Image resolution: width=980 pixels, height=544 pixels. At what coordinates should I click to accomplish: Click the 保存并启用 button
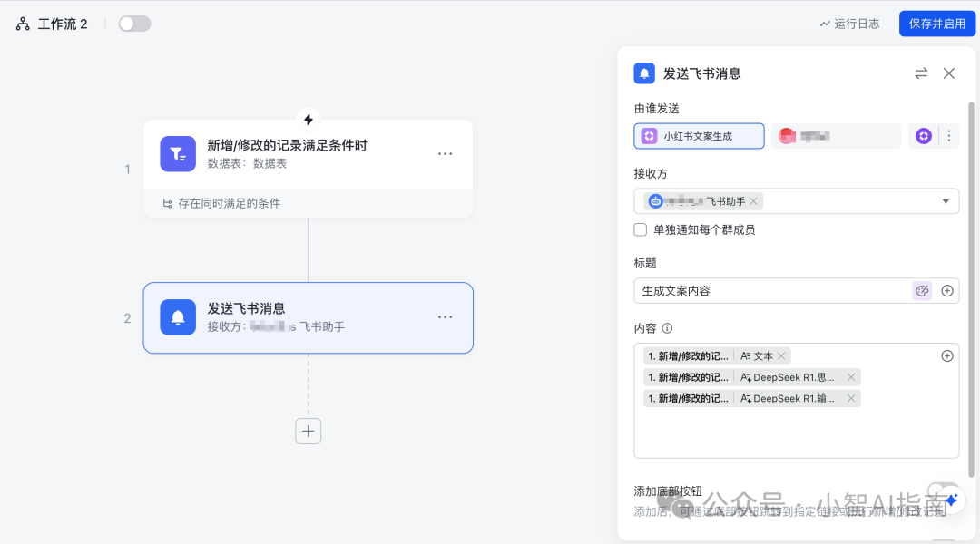pyautogui.click(x=936, y=24)
